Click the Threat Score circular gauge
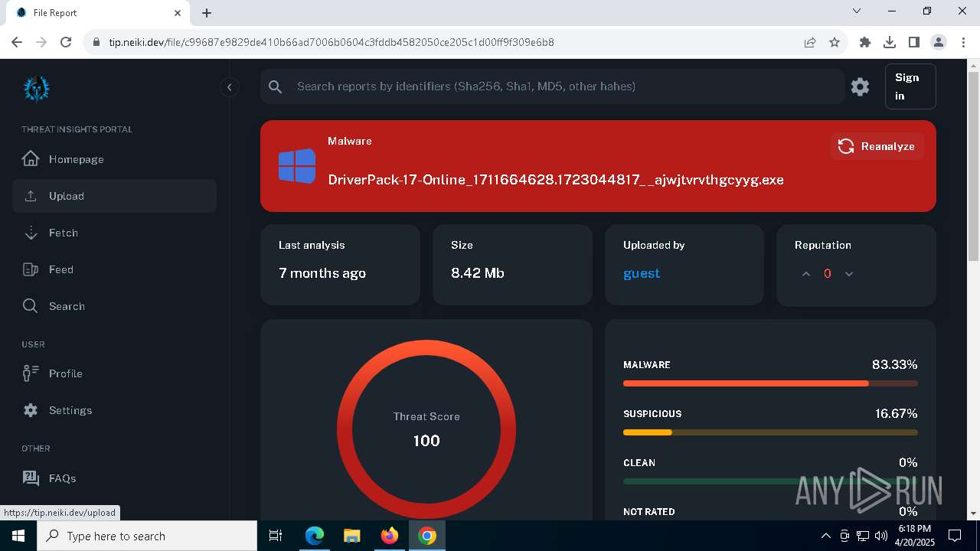Image resolution: width=980 pixels, height=551 pixels. [x=426, y=429]
